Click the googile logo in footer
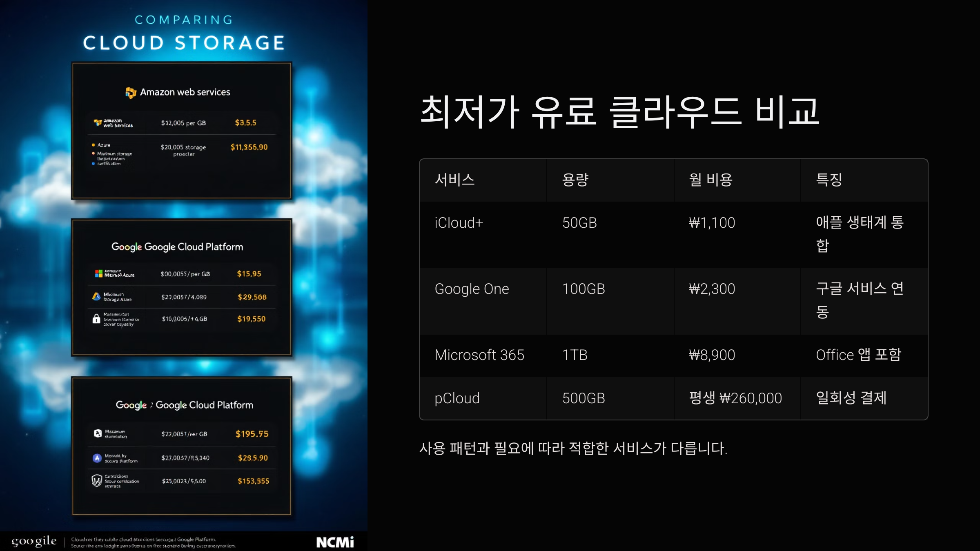This screenshot has width=980, height=551. pos(34,541)
